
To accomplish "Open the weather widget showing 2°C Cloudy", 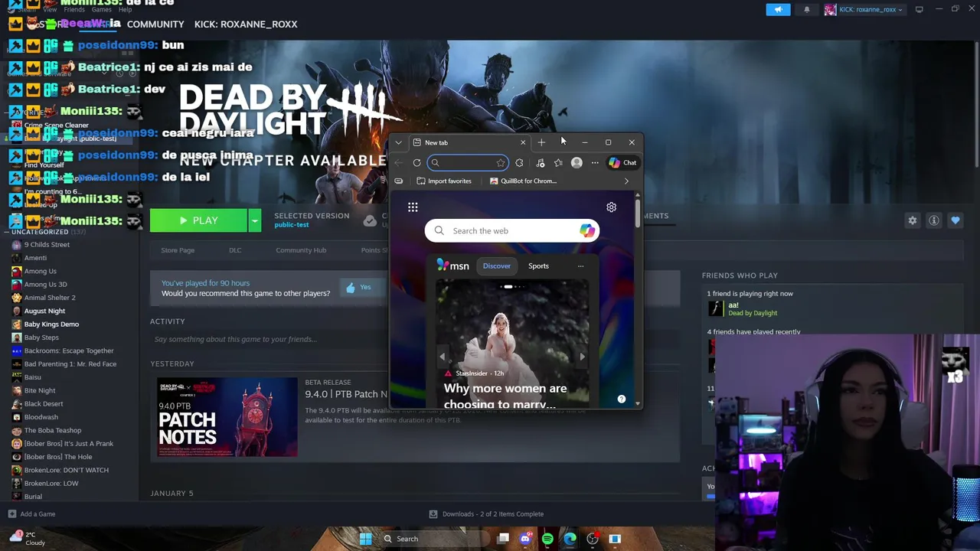I will [28, 538].
